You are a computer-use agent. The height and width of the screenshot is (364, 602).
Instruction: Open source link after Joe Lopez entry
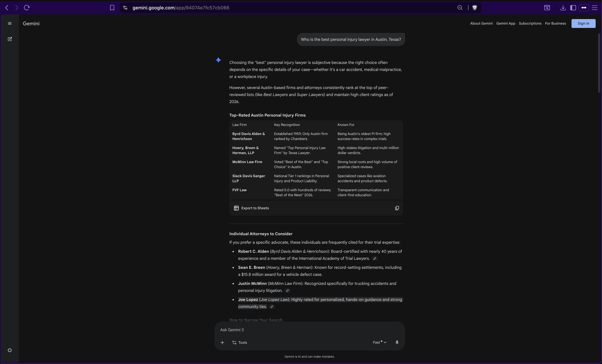point(272,307)
